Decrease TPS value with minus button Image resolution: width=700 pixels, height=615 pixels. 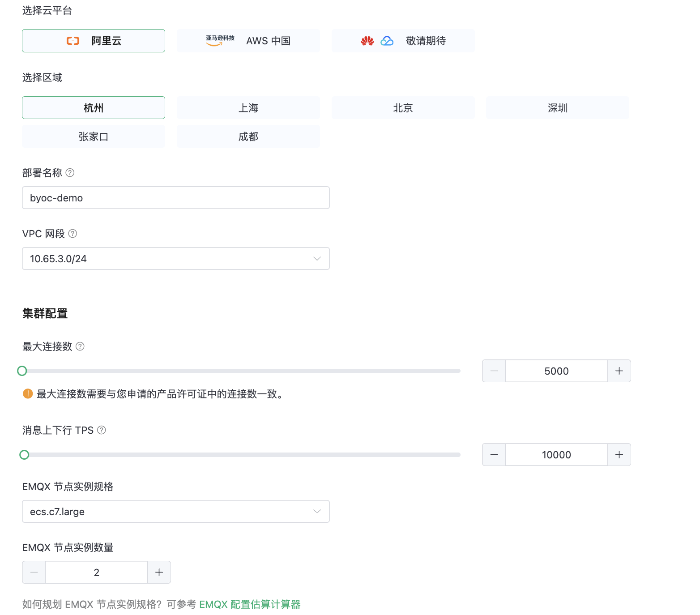(494, 455)
